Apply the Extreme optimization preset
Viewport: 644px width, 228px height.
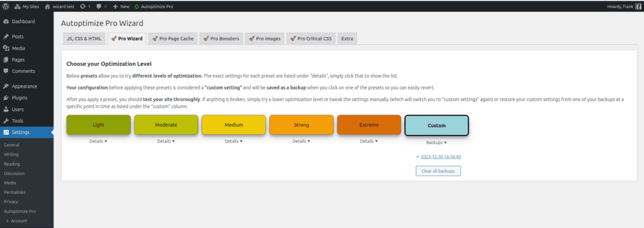(x=369, y=125)
